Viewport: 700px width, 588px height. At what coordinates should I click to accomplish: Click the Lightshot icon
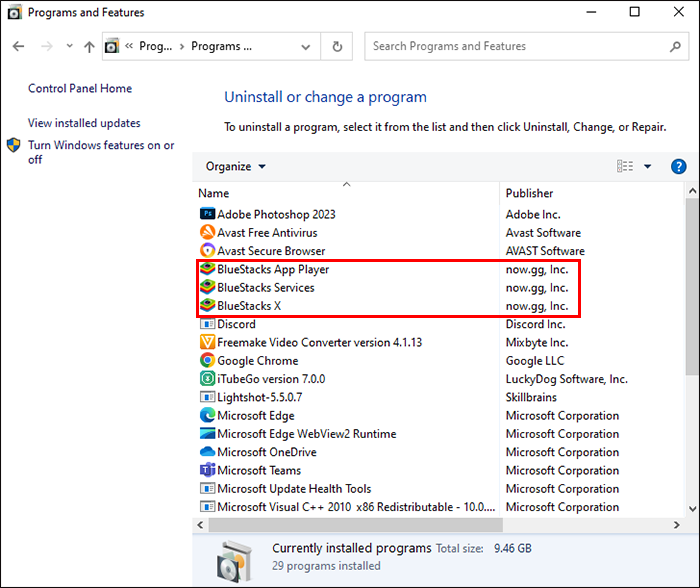click(207, 397)
